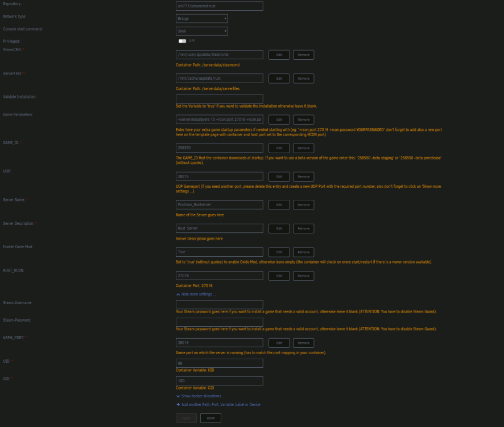Image resolution: width=504 pixels, height=427 pixels.
Task: Edit the Enable Oxide Mod entry
Action: point(279,252)
